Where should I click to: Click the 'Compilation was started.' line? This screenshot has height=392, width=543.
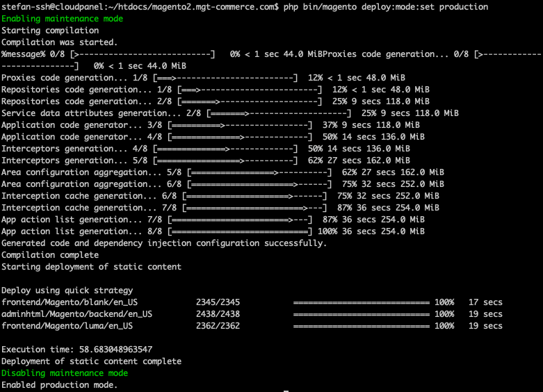pos(60,42)
